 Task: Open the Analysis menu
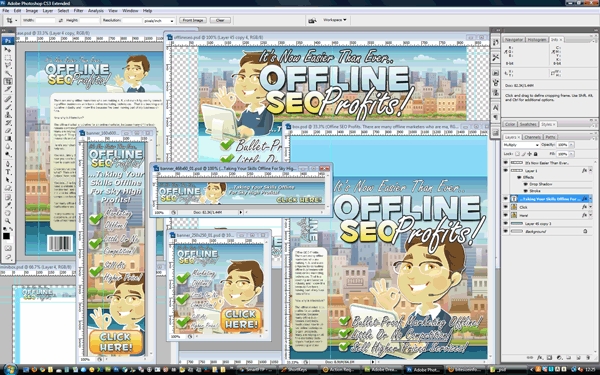coord(96,11)
